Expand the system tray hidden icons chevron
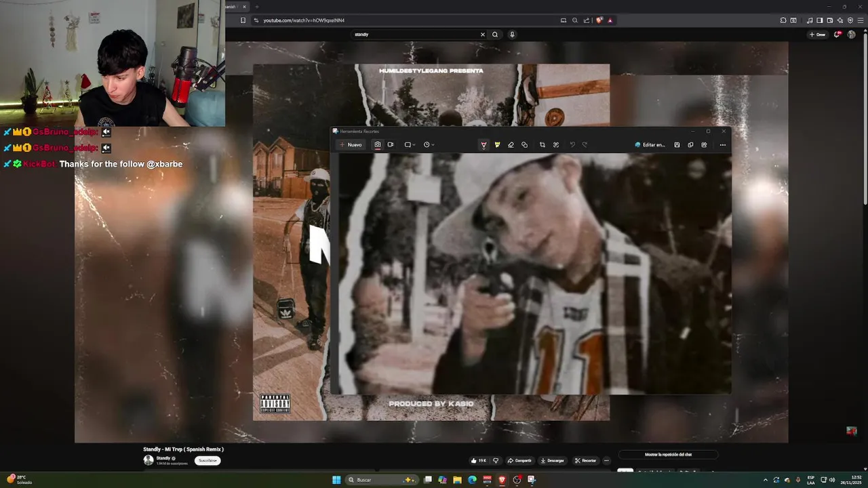The width and height of the screenshot is (868, 488). [766, 480]
